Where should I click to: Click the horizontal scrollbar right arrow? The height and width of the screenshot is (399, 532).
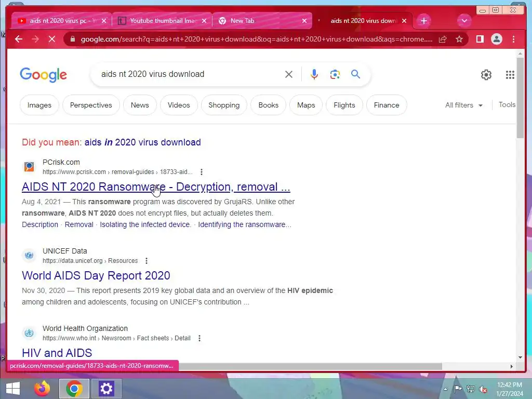click(x=511, y=366)
